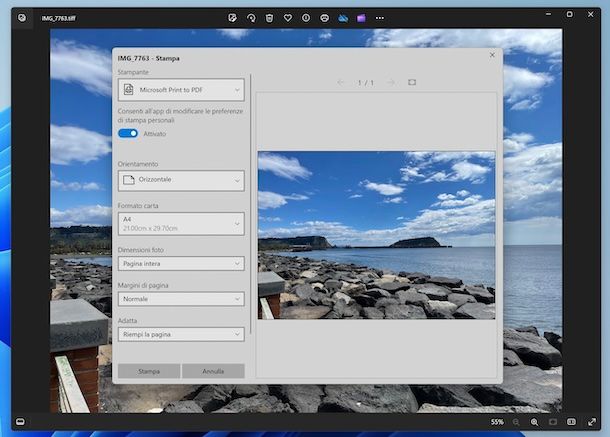Screen dimensions: 610x437
Task: Open the Orientamento dropdown showing Orizzontale
Action: [181, 180]
